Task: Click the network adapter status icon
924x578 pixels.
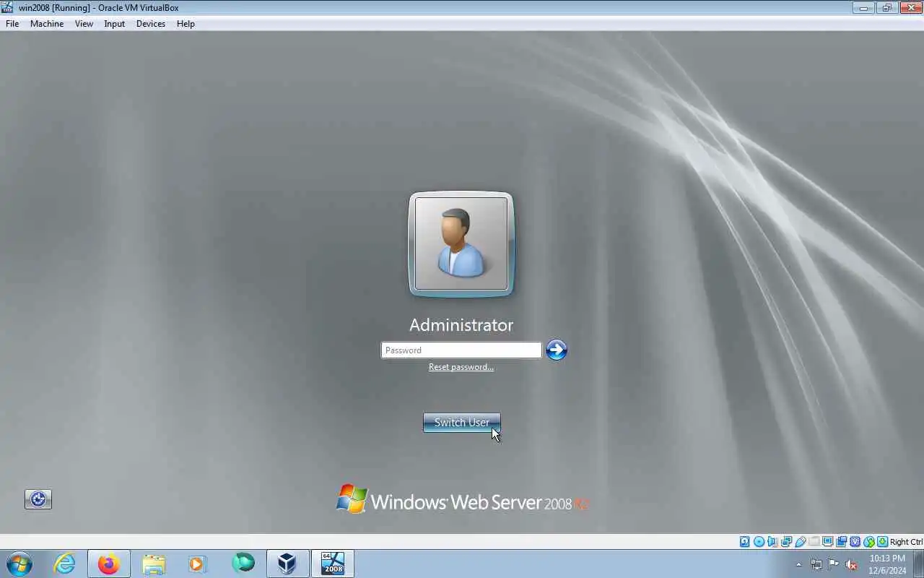Action: (786, 542)
